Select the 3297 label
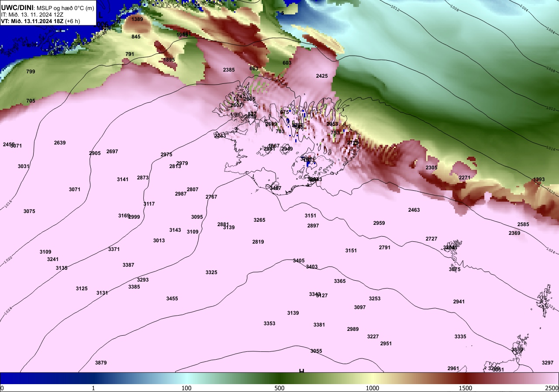Viewport: 559px width, 392px height. 548,363
